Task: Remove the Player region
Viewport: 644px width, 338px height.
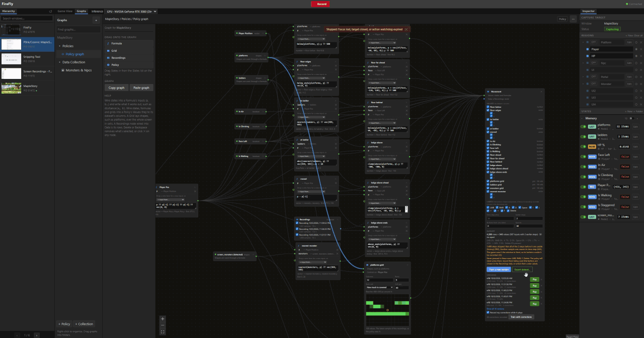Action: point(641,49)
